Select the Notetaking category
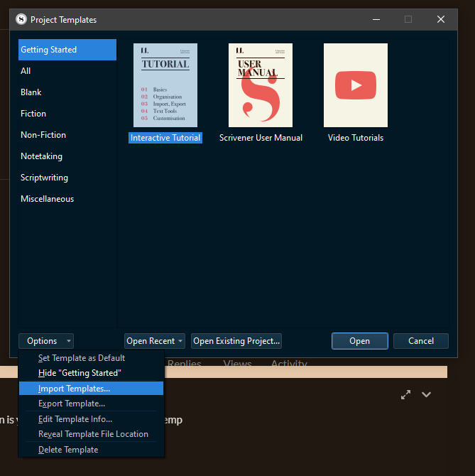The image size is (475, 476). click(x=67, y=156)
